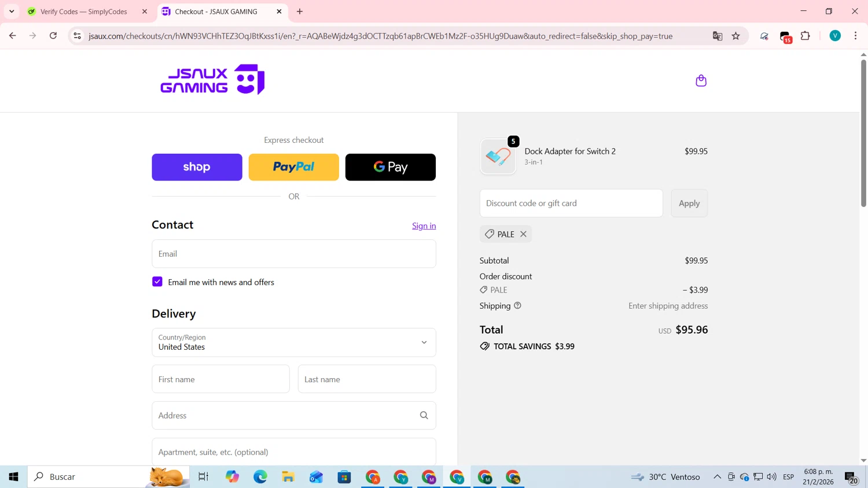The height and width of the screenshot is (488, 868).
Task: Click the Email input field
Action: click(x=294, y=254)
